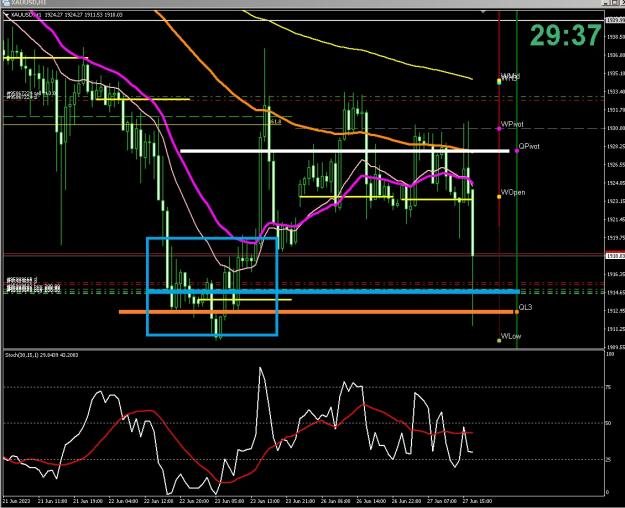Select the thick orange QL3 horizontal line

316,312
